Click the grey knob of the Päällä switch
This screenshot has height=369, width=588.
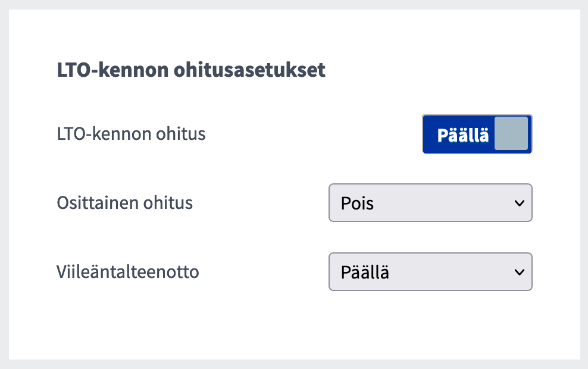[x=511, y=133]
